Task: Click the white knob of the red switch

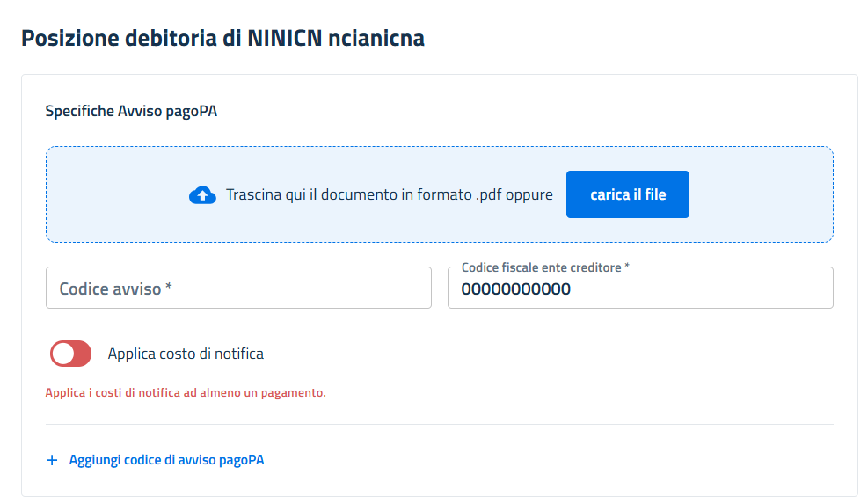Action: coord(62,354)
